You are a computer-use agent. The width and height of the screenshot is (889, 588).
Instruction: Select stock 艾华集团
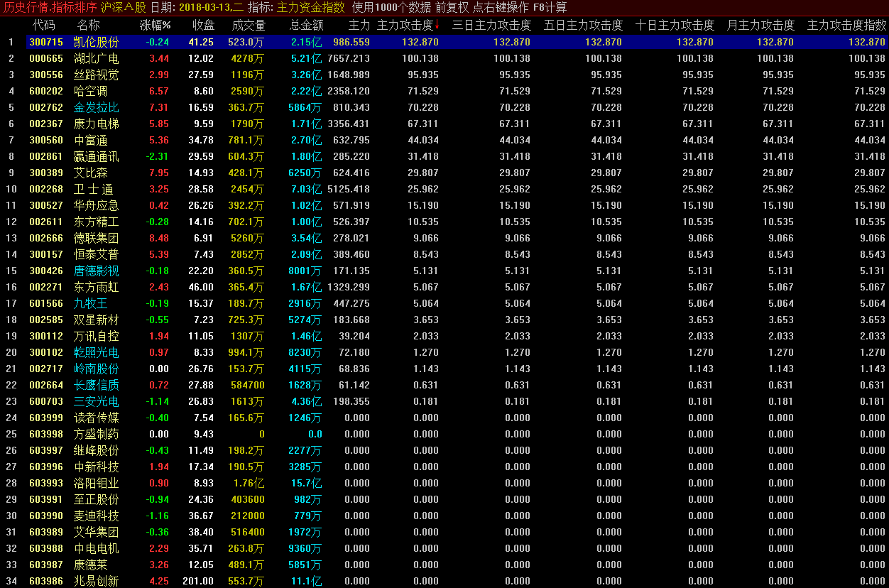[x=97, y=532]
